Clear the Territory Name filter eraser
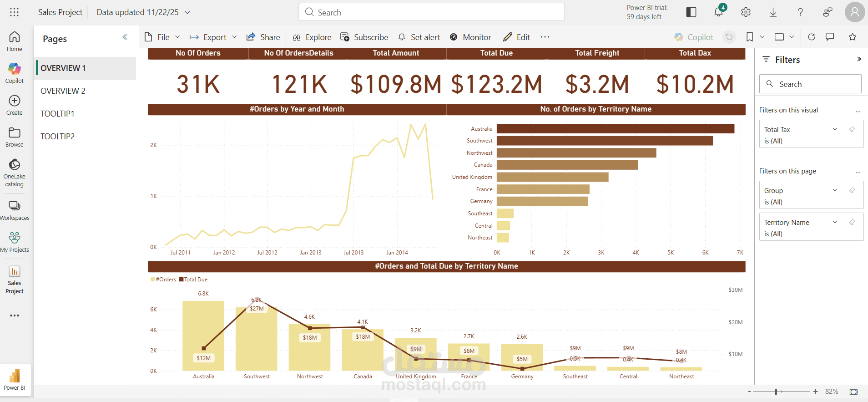This screenshot has height=402, width=868. (x=852, y=222)
